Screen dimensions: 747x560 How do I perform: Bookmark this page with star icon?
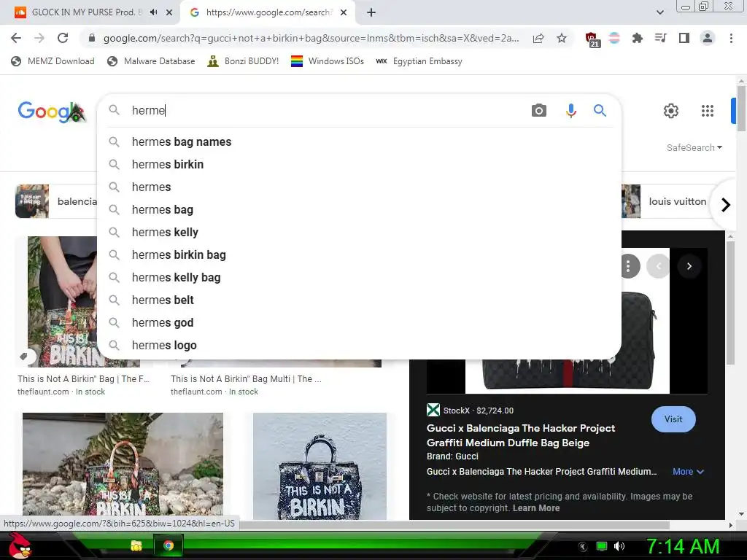point(562,38)
